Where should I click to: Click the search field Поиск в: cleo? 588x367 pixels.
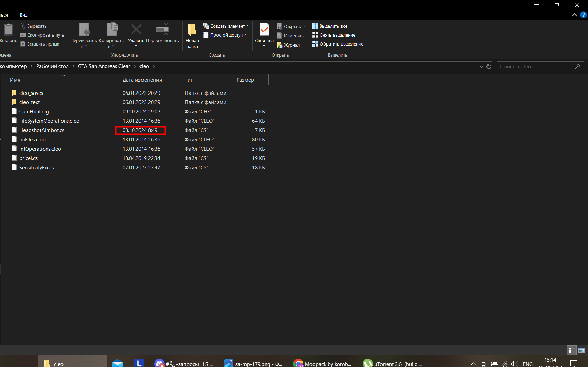(536, 67)
